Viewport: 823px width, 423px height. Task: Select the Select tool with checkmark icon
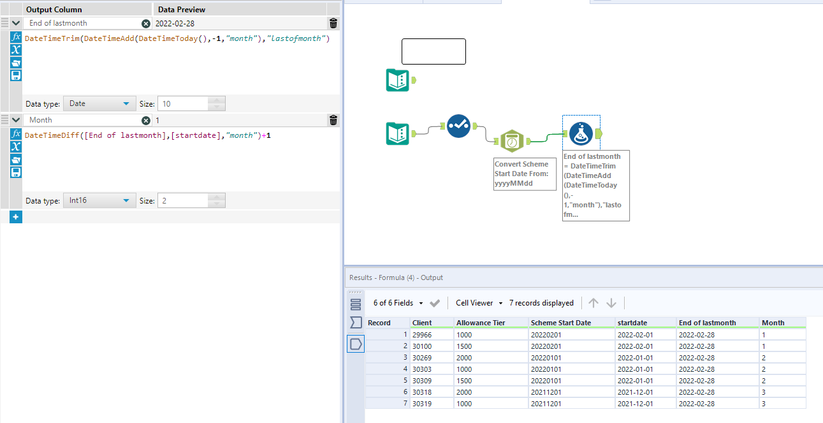(459, 126)
